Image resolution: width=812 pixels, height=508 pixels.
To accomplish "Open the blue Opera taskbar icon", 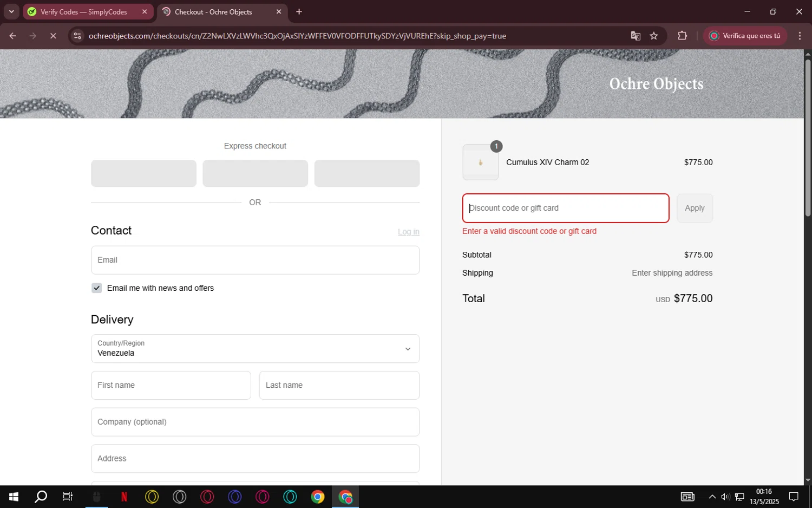I will [234, 497].
